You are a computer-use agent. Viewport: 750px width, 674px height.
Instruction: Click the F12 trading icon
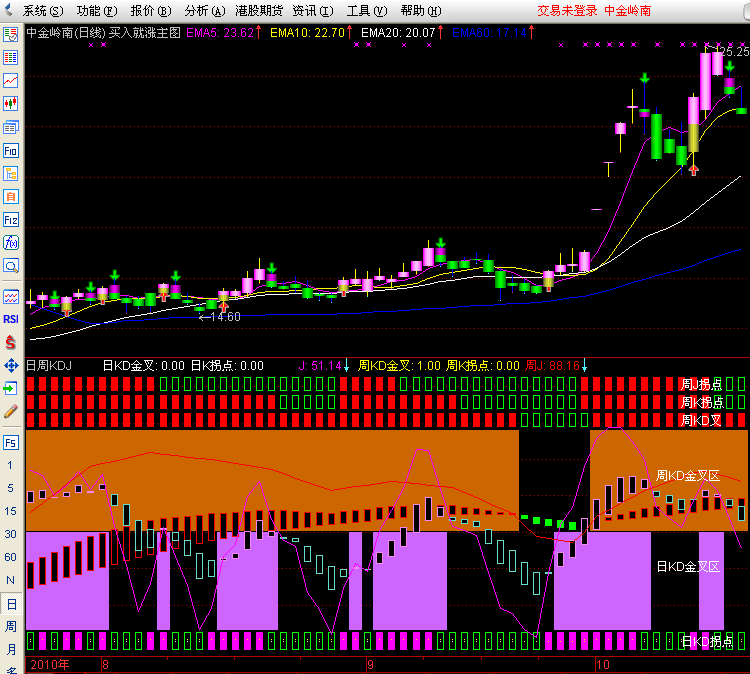(11, 220)
